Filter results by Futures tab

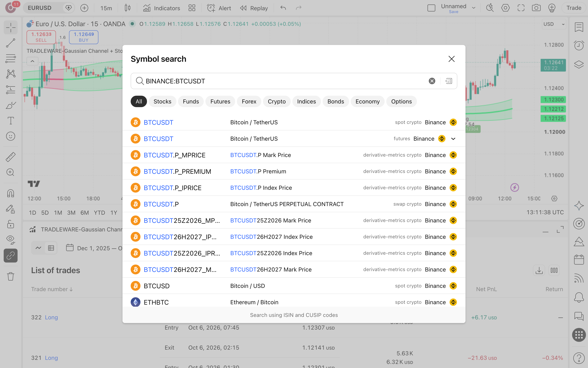coord(220,101)
